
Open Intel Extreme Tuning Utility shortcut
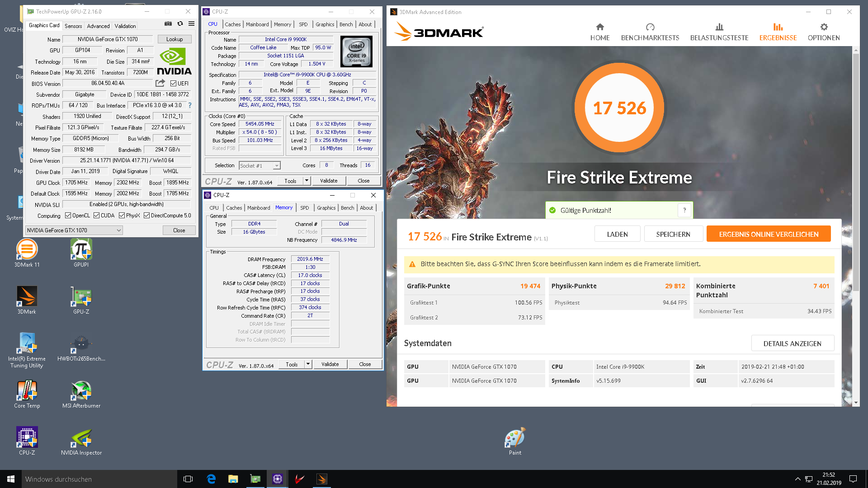coord(27,351)
